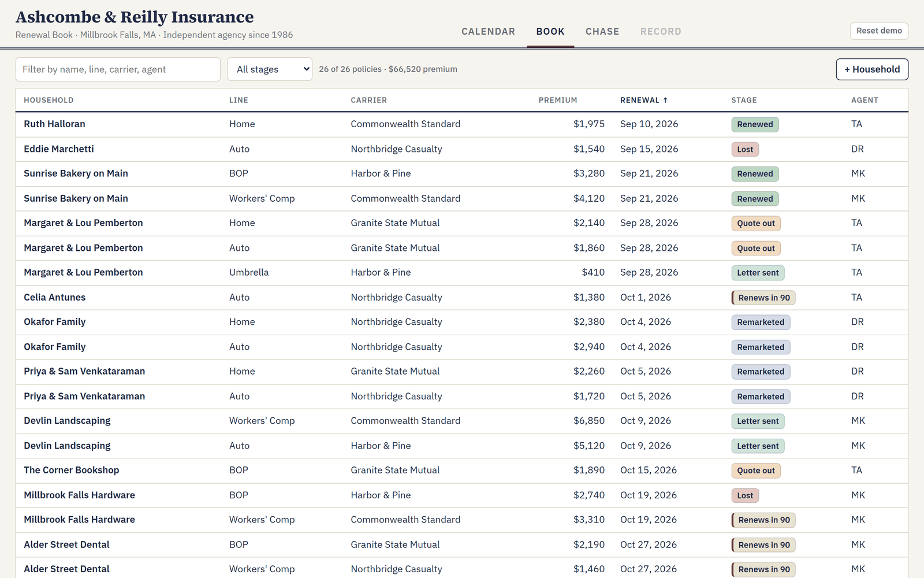Click Renewed badge on Ruth Halloran row
Viewport: 924px width, 578px height.
[x=755, y=124]
